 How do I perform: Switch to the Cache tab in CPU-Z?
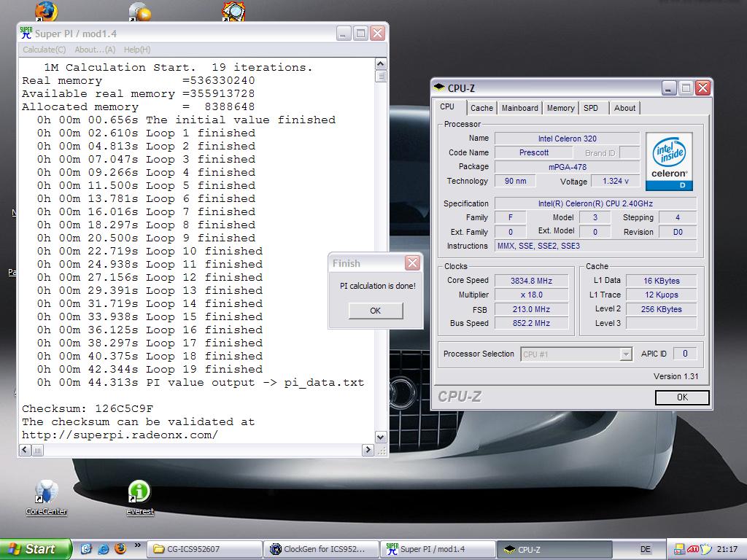pos(481,108)
